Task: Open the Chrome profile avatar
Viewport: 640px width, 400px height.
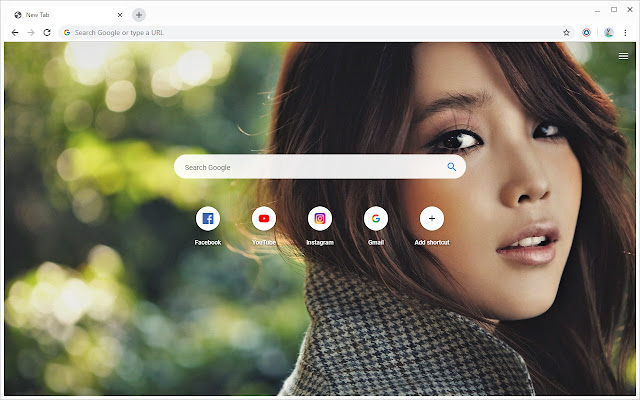Action: 609,33
